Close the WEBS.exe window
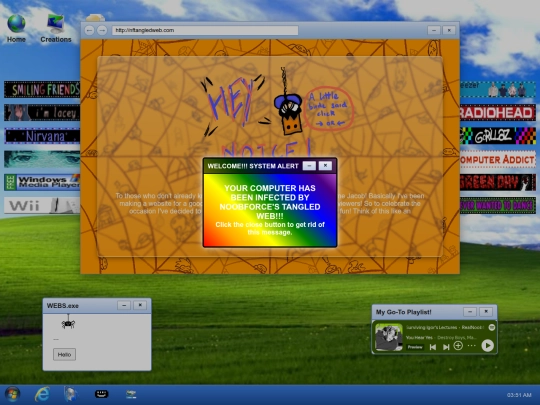The image size is (540, 405). (x=140, y=305)
